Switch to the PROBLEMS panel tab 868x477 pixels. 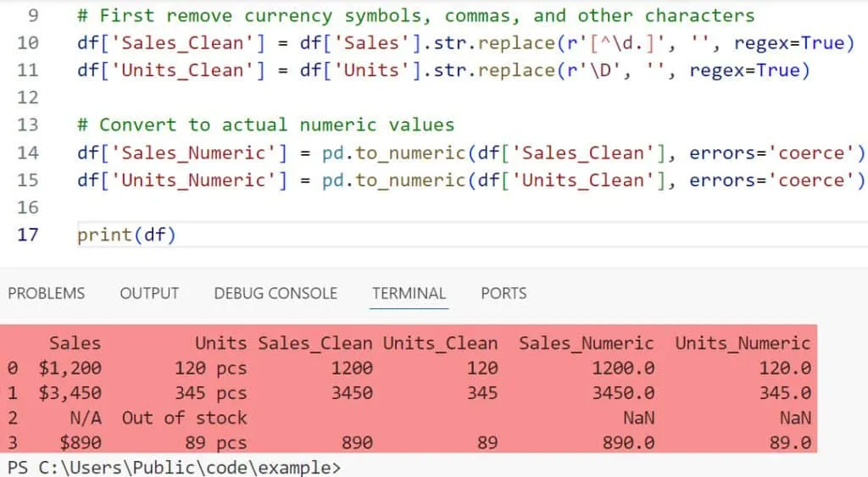pos(47,293)
